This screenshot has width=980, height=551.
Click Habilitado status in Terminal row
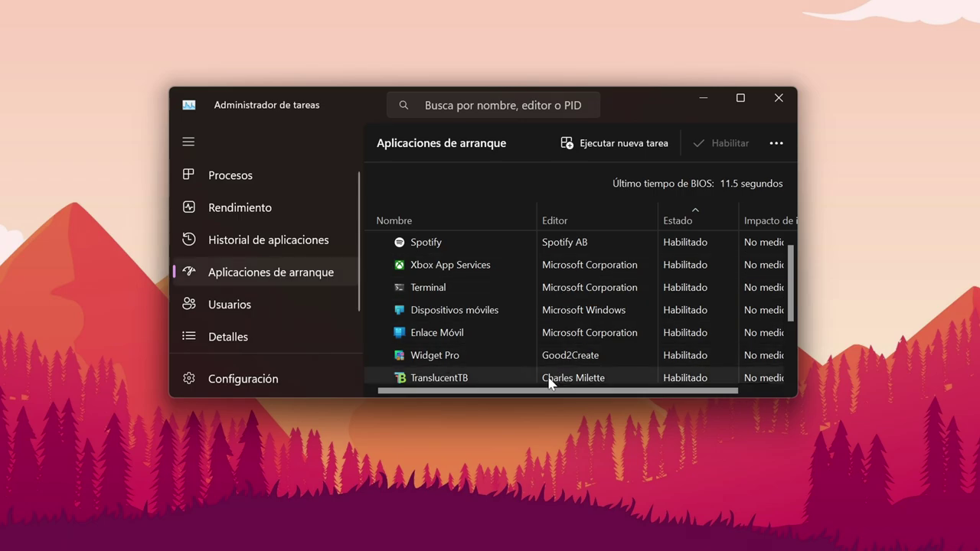point(685,287)
